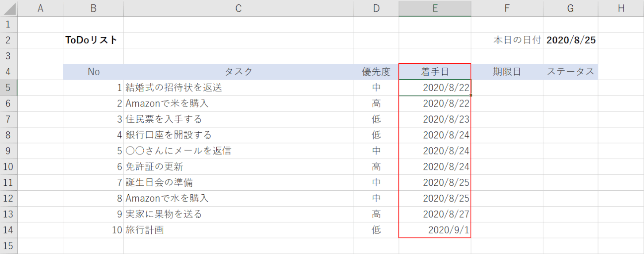Click priority cell for 免許証の更新
Image resolution: width=644 pixels, height=254 pixels.
tap(376, 167)
